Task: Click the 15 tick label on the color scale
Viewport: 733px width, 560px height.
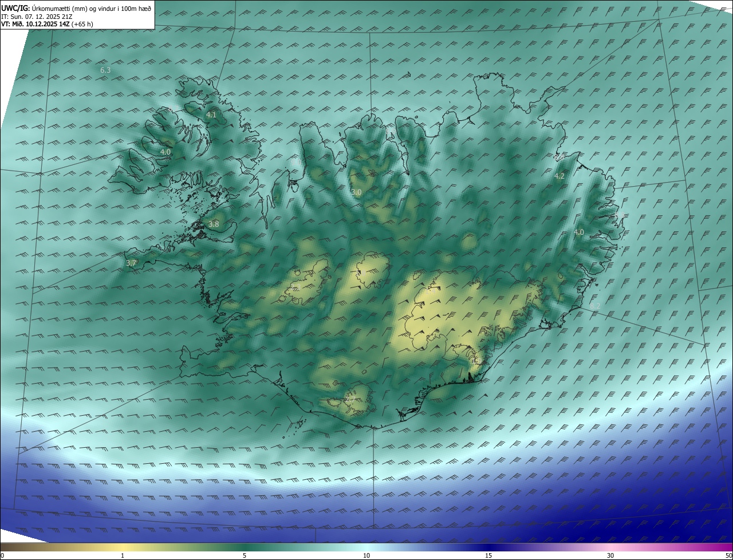Action: coord(488,556)
